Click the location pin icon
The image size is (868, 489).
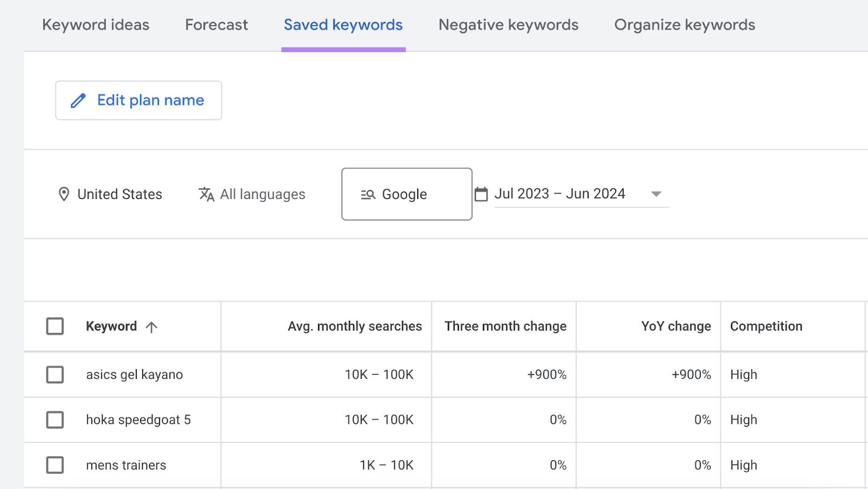pyautogui.click(x=64, y=194)
